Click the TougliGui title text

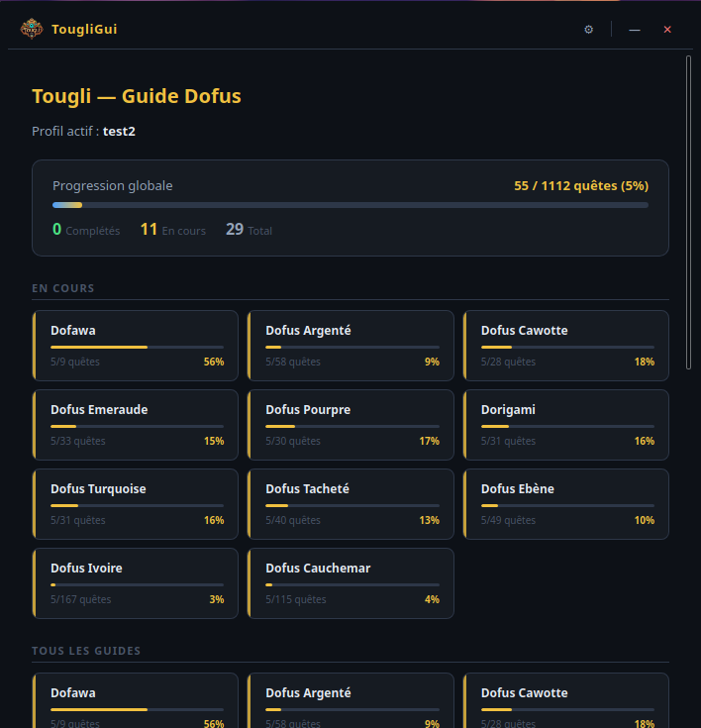84,30
